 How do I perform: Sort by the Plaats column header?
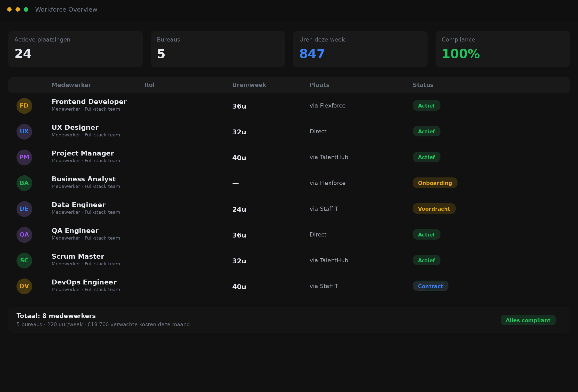click(319, 85)
